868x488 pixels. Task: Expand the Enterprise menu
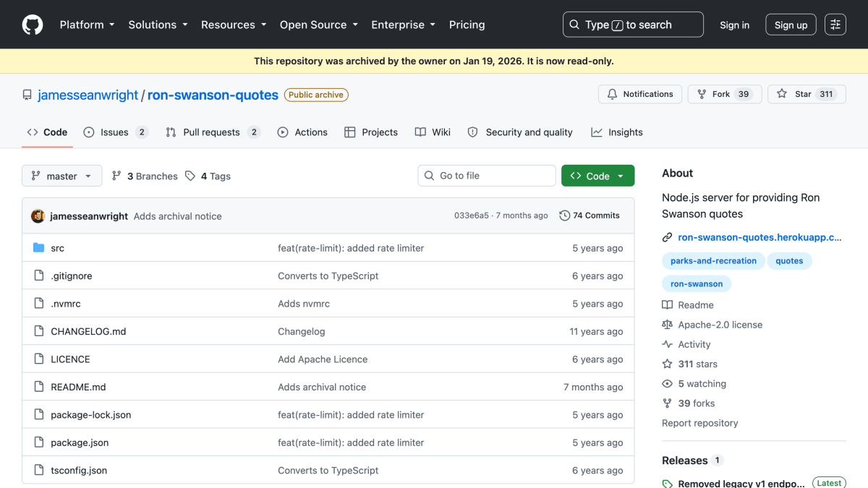tap(403, 25)
